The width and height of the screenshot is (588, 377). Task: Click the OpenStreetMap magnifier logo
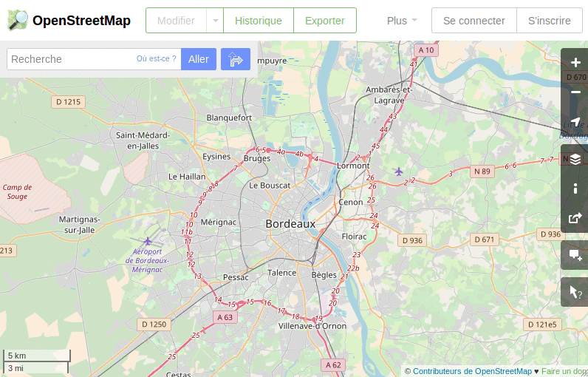click(18, 20)
